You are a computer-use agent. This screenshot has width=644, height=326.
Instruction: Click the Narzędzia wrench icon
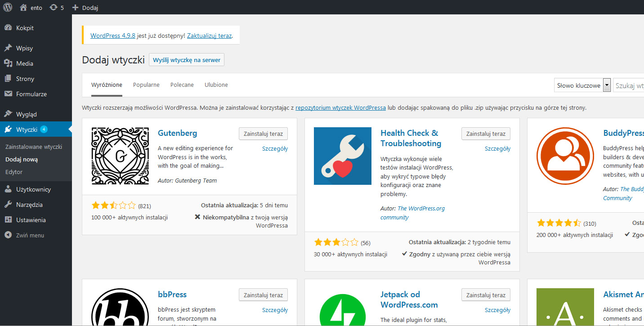point(8,205)
